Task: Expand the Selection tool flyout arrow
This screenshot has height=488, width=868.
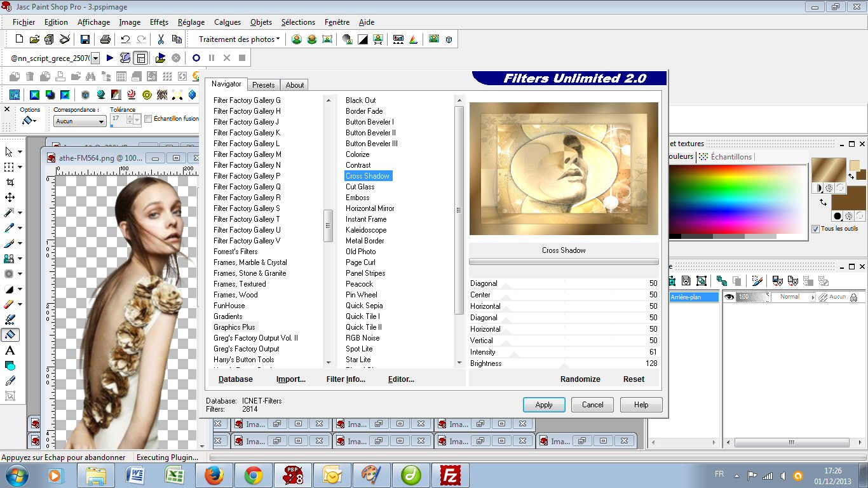Action: 20,167
